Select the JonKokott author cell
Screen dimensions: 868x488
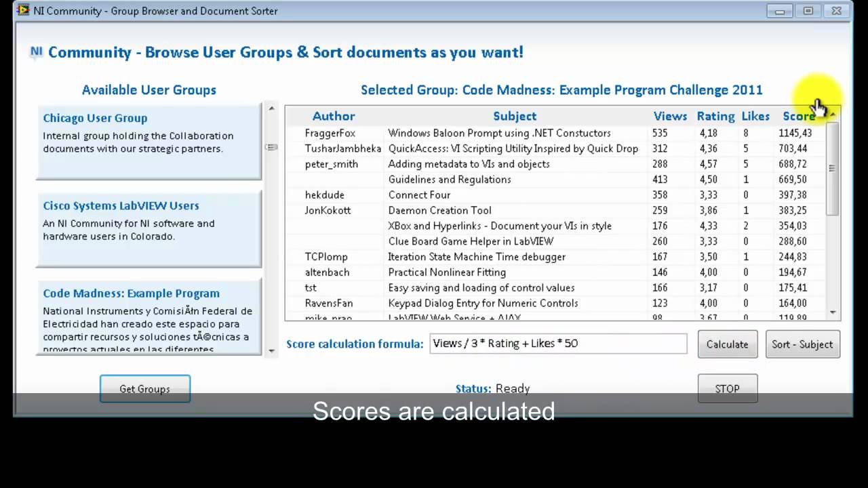[x=328, y=210]
